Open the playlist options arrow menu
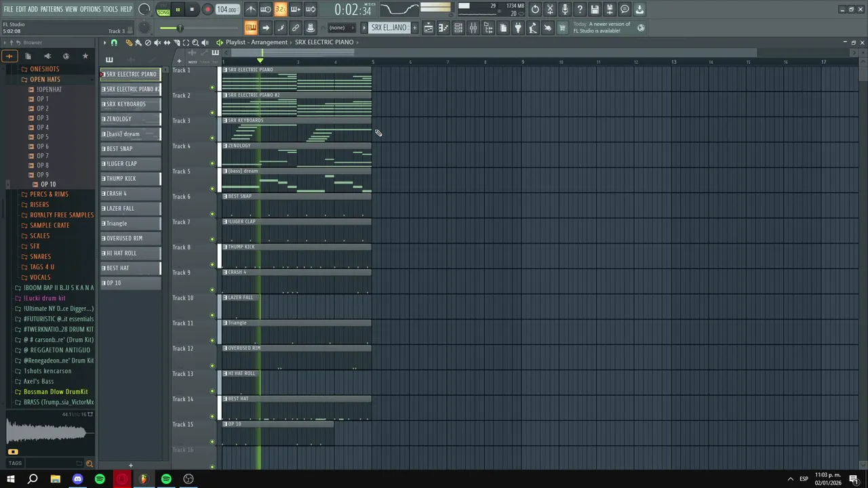The width and height of the screenshot is (868, 488). 104,43
